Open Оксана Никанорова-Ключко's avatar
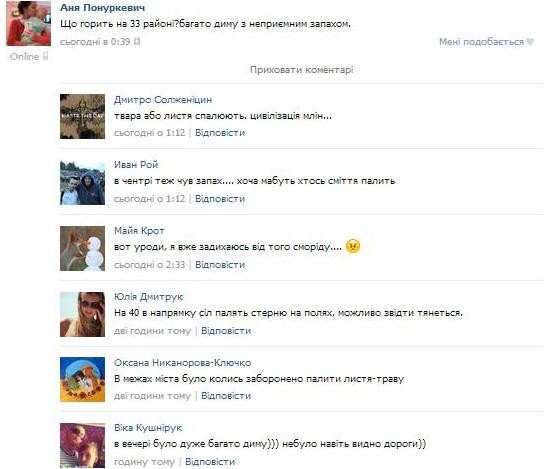Screen dimensions: 557x469 point(82,379)
